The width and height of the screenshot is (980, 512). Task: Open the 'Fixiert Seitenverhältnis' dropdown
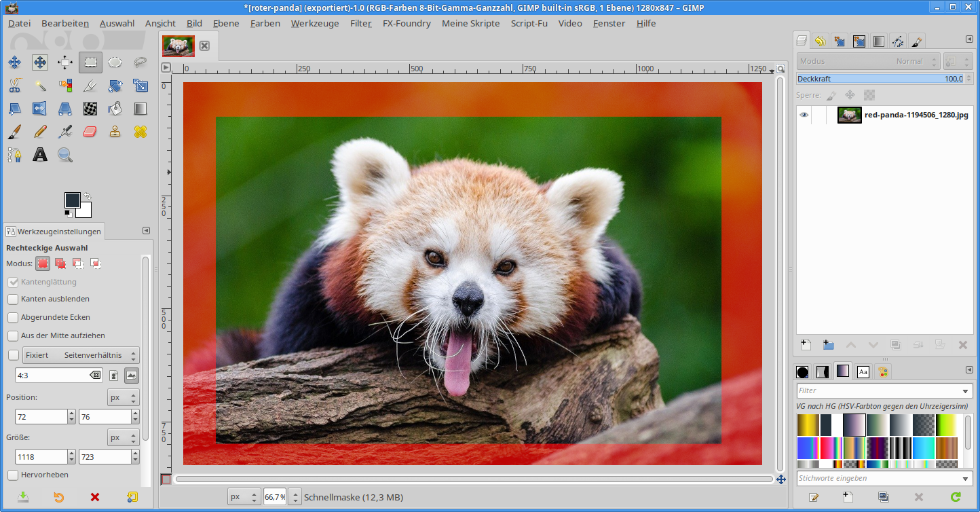[x=81, y=355]
